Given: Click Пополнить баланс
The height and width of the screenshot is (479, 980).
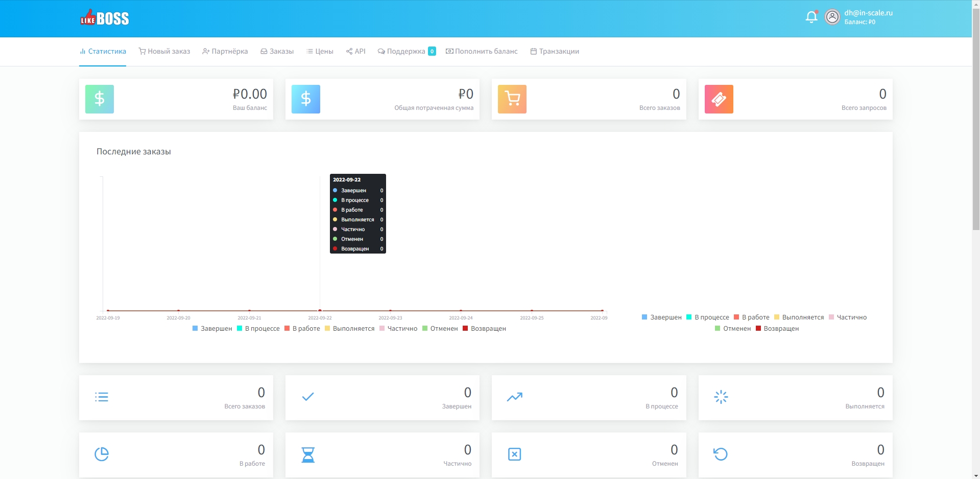Looking at the screenshot, I should coord(482,51).
